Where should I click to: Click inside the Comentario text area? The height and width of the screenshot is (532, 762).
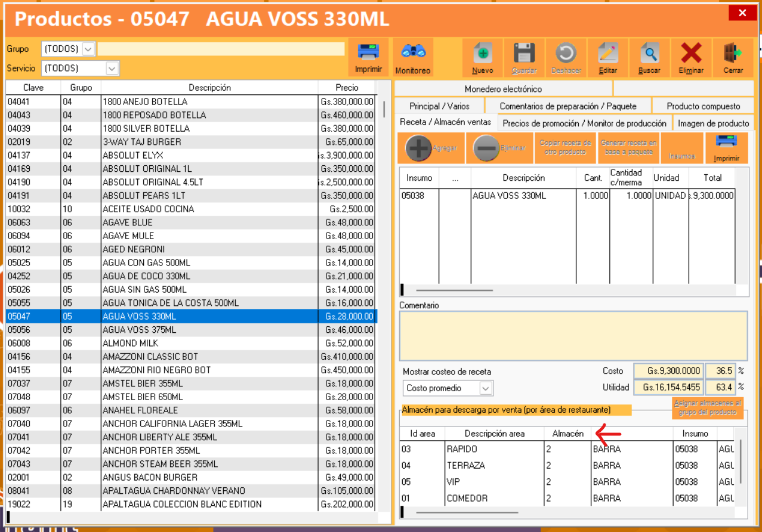click(x=573, y=336)
